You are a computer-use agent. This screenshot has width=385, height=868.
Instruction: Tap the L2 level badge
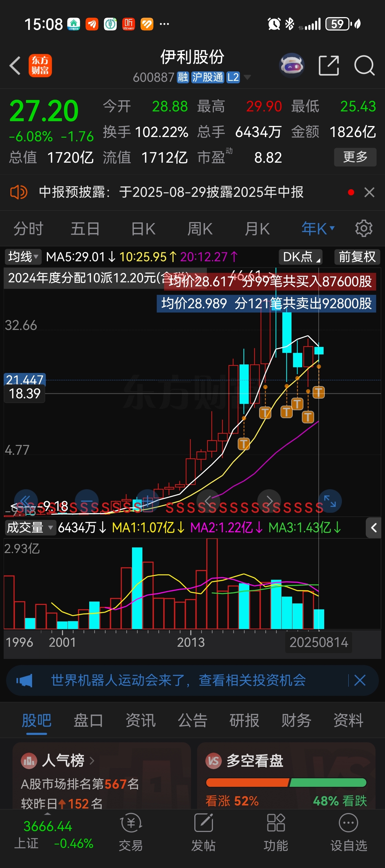click(x=233, y=77)
